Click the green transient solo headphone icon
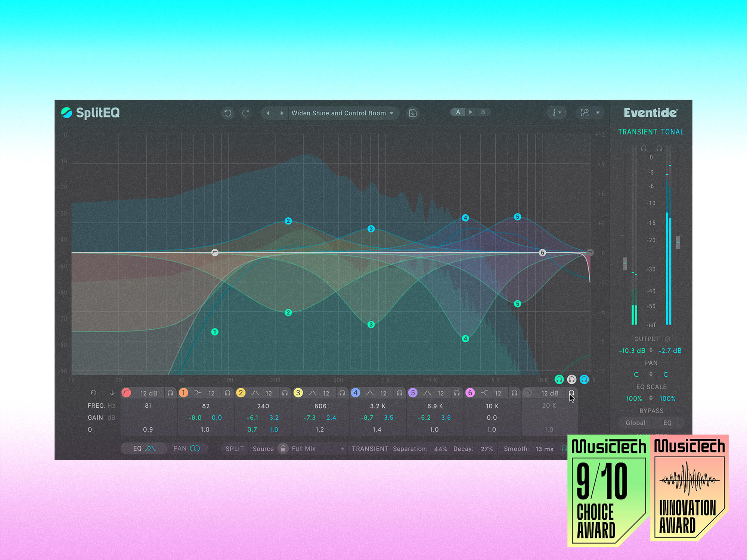This screenshot has height=560, width=747. tap(559, 380)
